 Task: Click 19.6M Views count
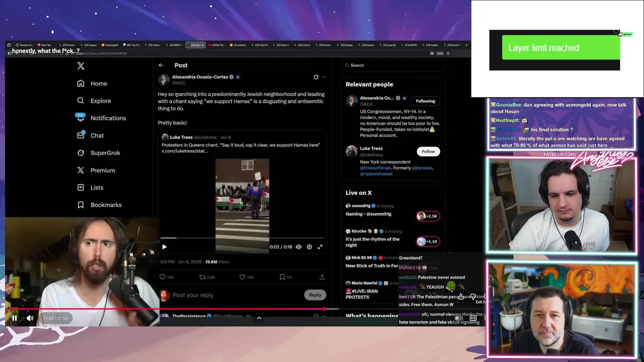[217, 262]
